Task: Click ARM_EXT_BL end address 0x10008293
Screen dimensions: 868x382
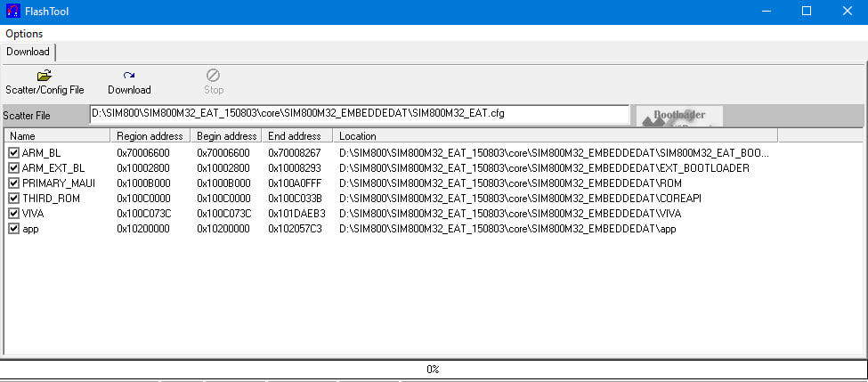Action: click(x=295, y=167)
